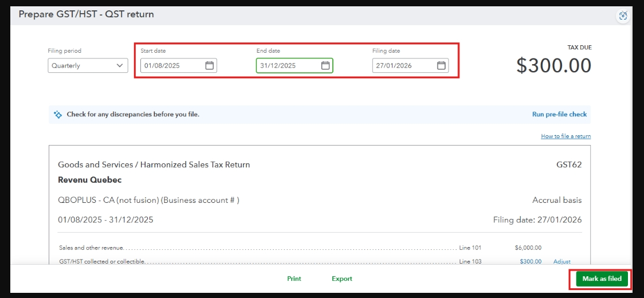Select the GST/HST collected or collectible row label
Image resolution: width=644 pixels, height=298 pixels.
(x=102, y=261)
